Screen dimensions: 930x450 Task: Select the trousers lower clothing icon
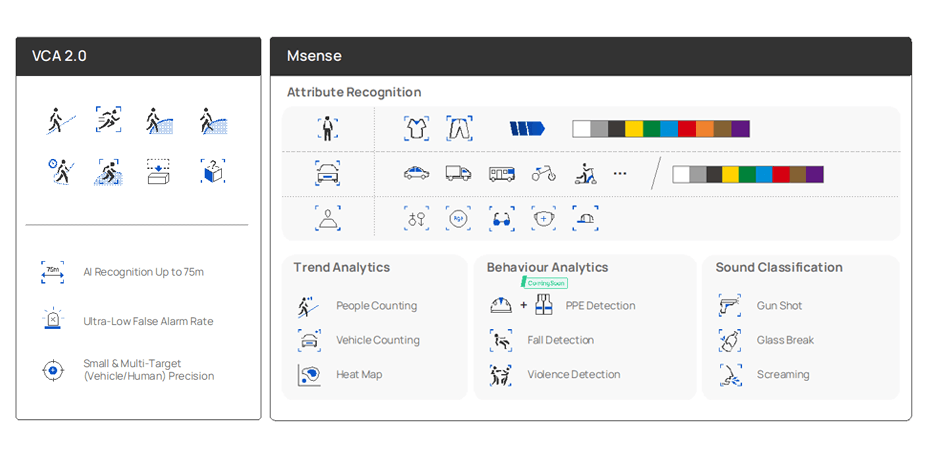coord(459,128)
